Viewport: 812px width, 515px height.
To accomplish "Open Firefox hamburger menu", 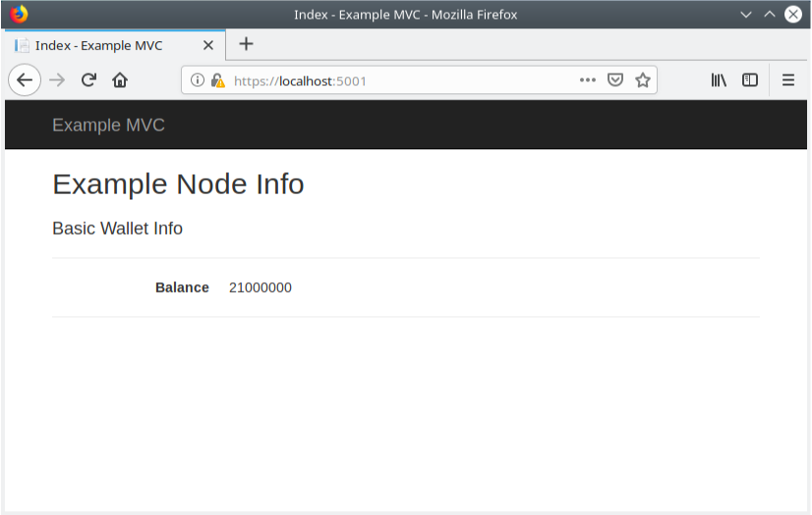I will pos(788,81).
